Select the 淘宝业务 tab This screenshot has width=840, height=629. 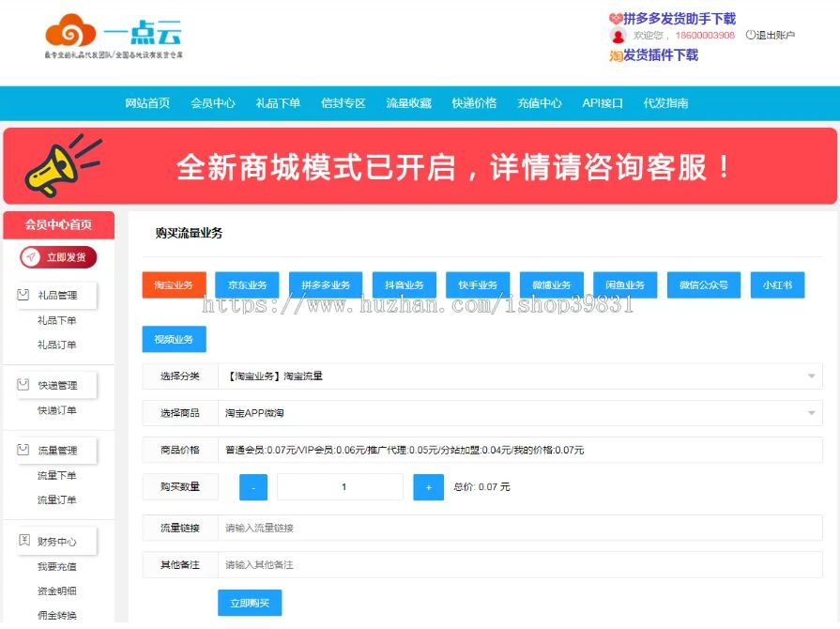(175, 285)
